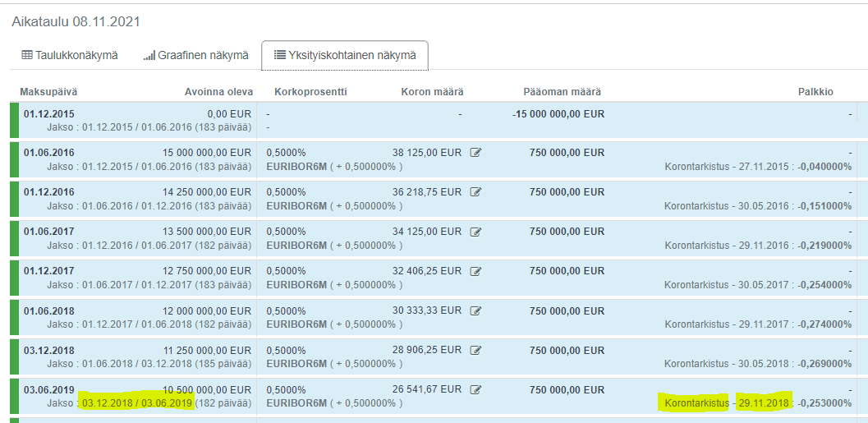Screen dimensions: 868x423
Task: Edit interest amount 26 541,67 EUR
Action: pos(475,389)
